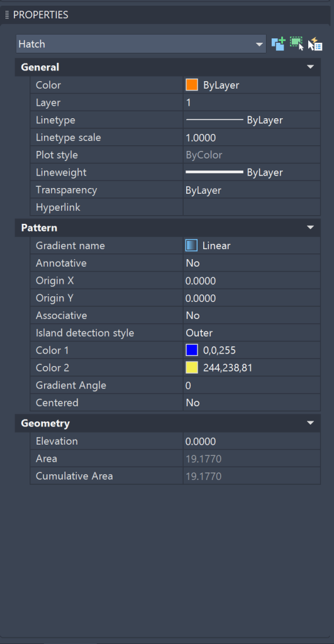Click the Linetype scale value field
Screen dimensions: 334x644
252,138
